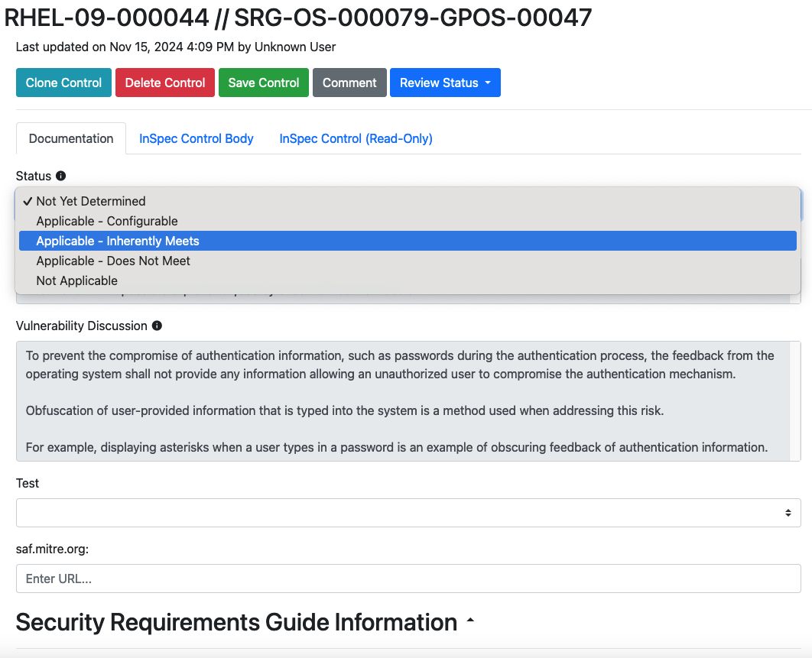The width and height of the screenshot is (812, 658).
Task: Select the Not Yet Determined option
Action: [91, 201]
